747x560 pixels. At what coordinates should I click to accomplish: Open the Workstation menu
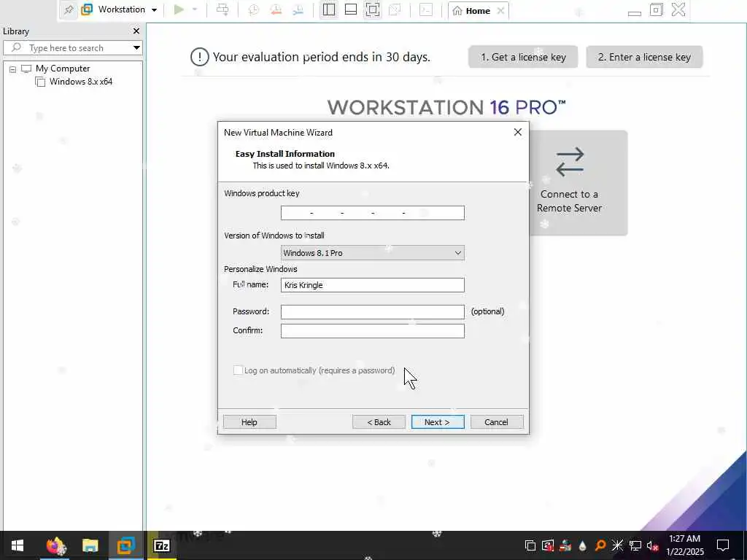click(x=120, y=9)
